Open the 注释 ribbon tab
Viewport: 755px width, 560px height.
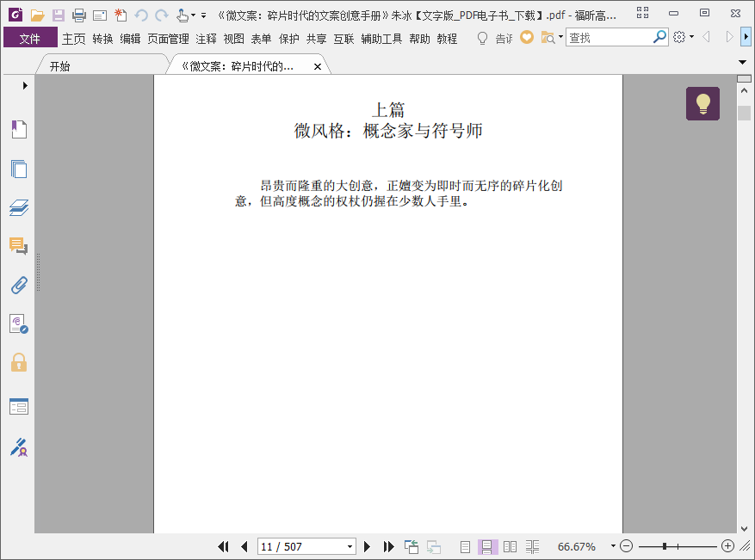click(206, 39)
